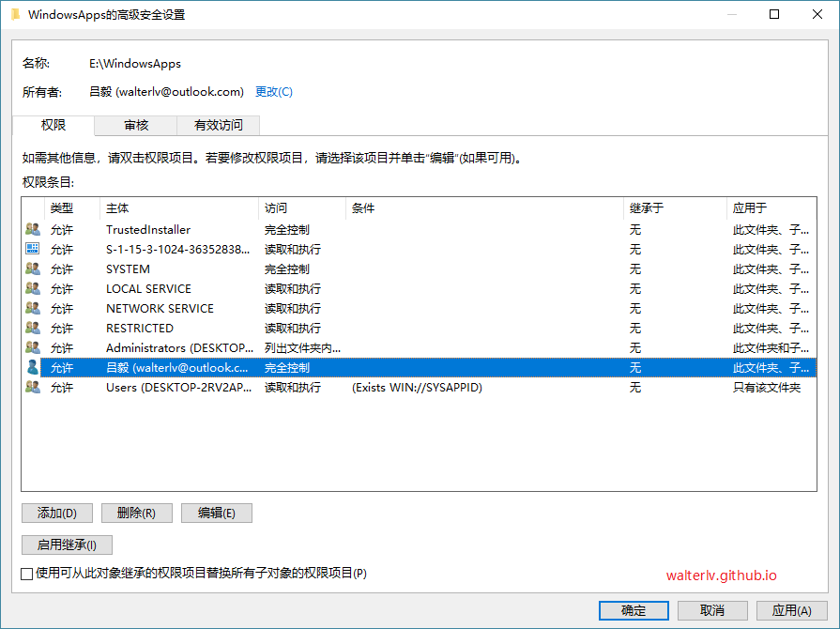Enable replacing child object permission entries checkbox

point(25,575)
